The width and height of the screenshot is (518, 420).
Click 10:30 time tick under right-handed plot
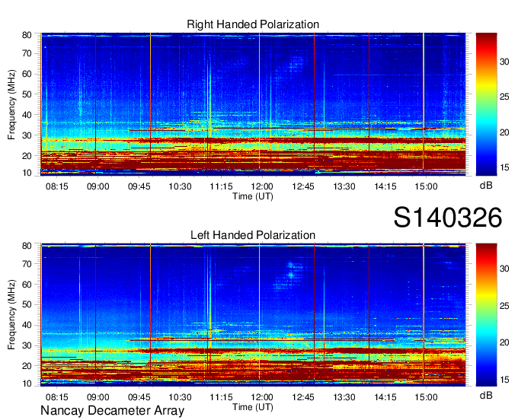pos(180,186)
